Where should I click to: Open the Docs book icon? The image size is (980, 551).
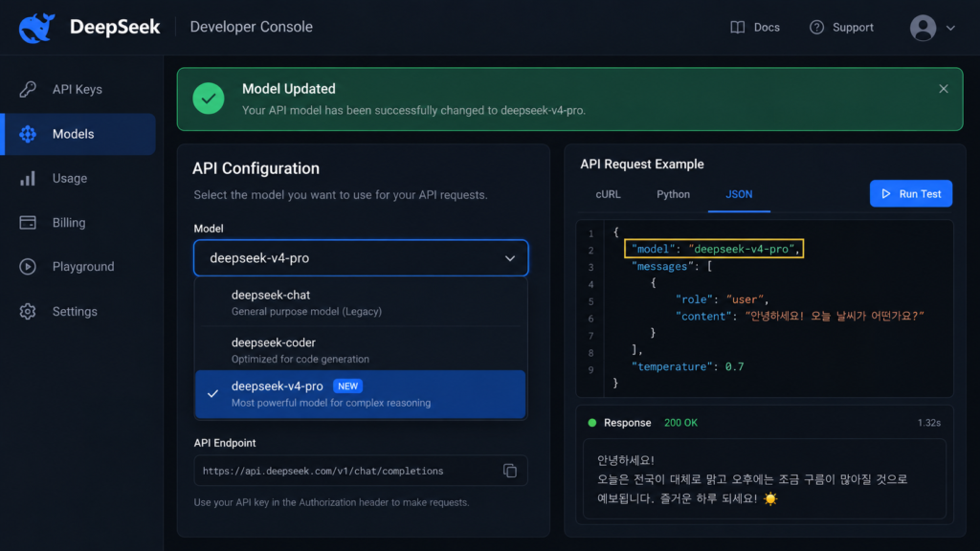point(738,28)
